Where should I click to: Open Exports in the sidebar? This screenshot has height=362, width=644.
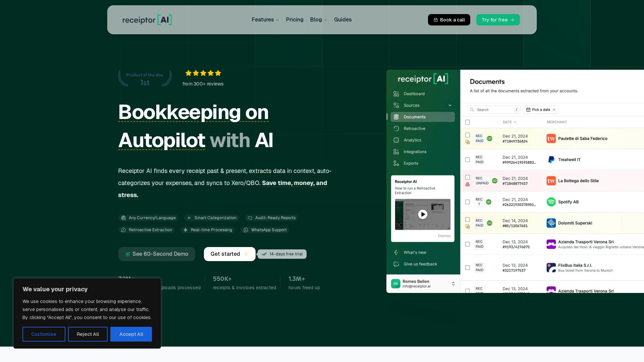[411, 163]
